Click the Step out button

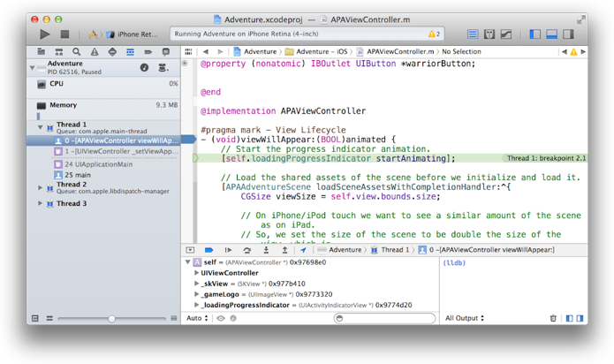coord(284,250)
